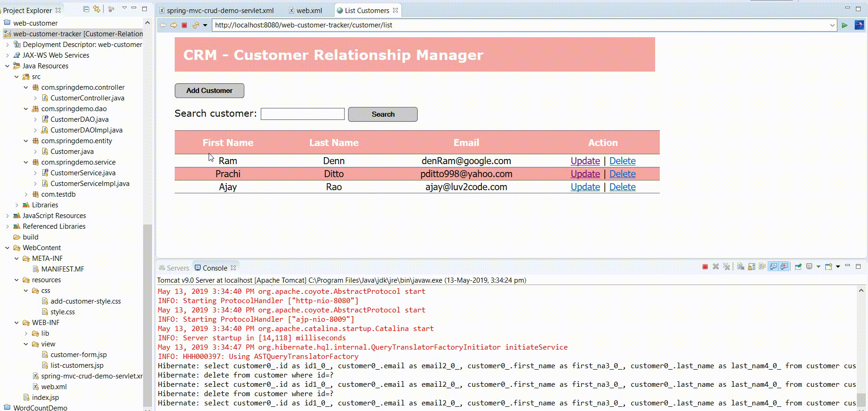Collapse com.springdemo.controller package
The image size is (868, 411).
coord(26,87)
